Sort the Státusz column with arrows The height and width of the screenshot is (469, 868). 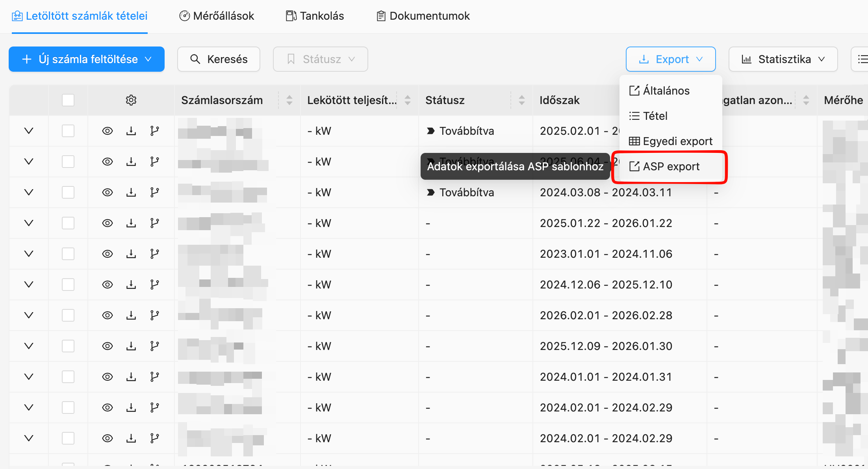pyautogui.click(x=522, y=100)
